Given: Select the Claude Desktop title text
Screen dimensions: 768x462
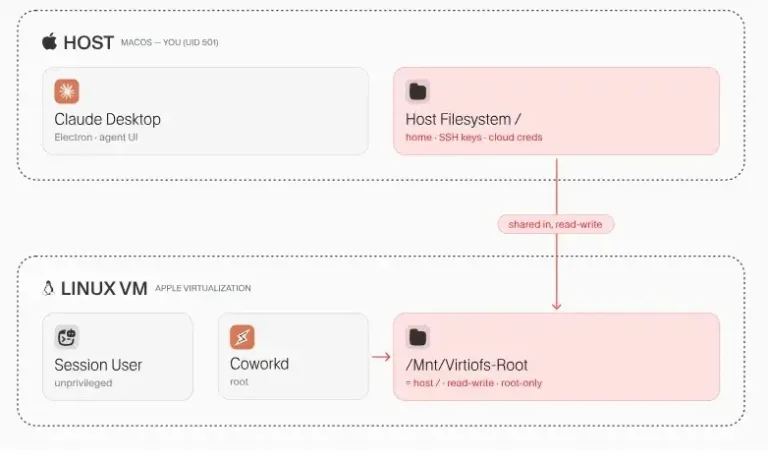Looking at the screenshot, I should 107,119.
